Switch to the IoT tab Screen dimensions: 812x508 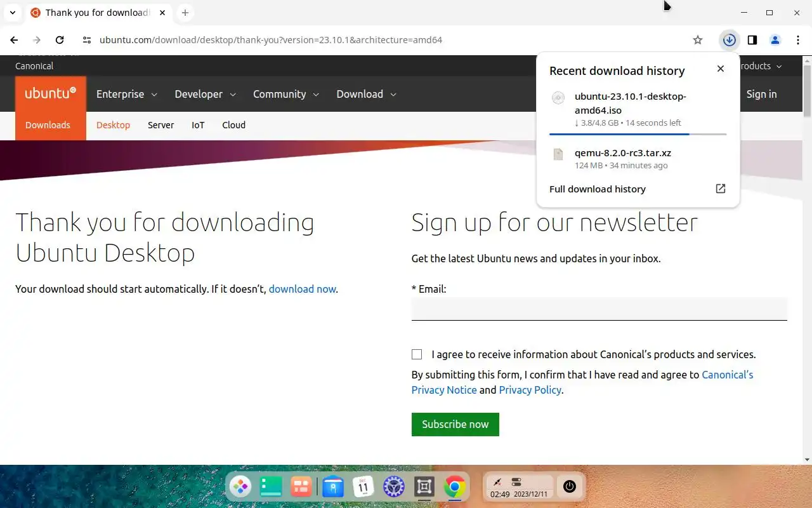198,125
